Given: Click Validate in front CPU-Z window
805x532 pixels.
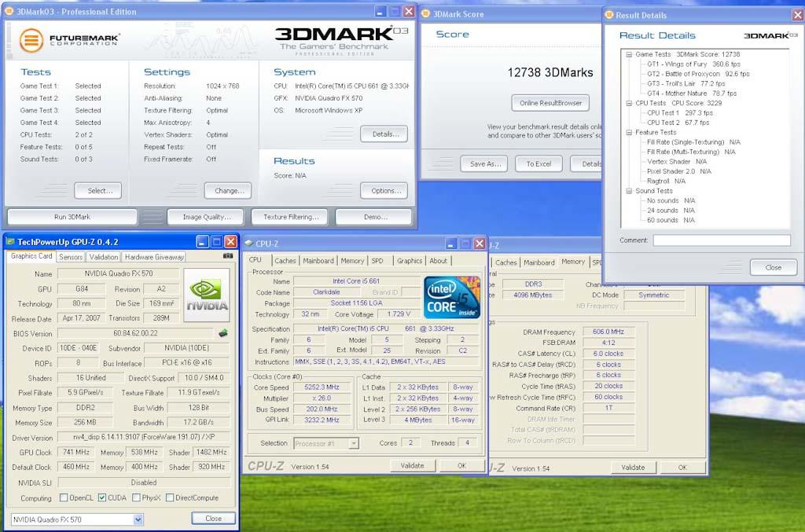Looking at the screenshot, I should 412,466.
